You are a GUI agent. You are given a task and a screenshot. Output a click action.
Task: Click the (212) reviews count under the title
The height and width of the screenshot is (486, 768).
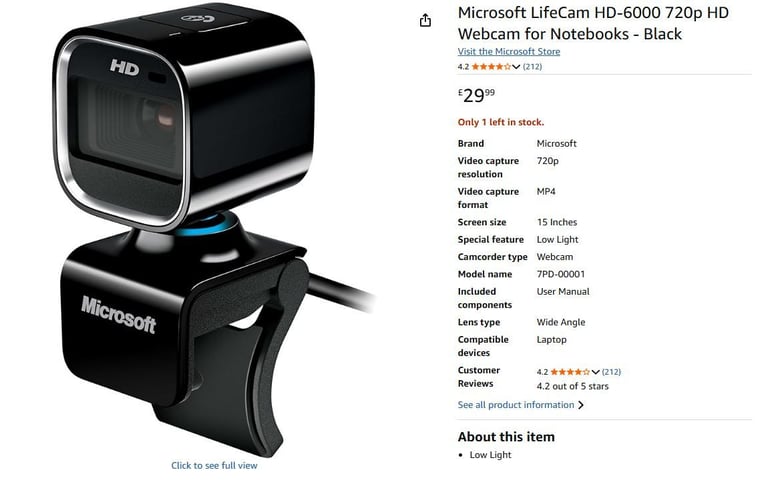(x=532, y=67)
